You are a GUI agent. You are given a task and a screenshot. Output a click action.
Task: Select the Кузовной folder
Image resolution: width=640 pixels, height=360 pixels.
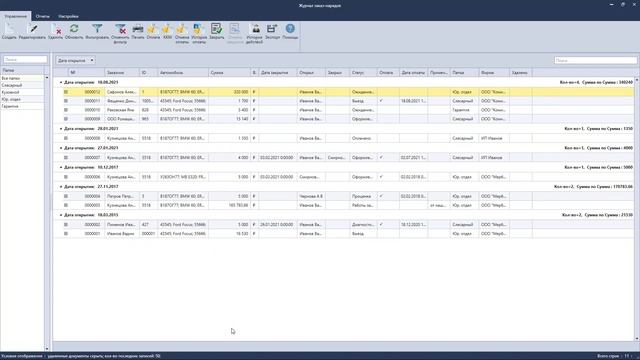(x=22, y=92)
